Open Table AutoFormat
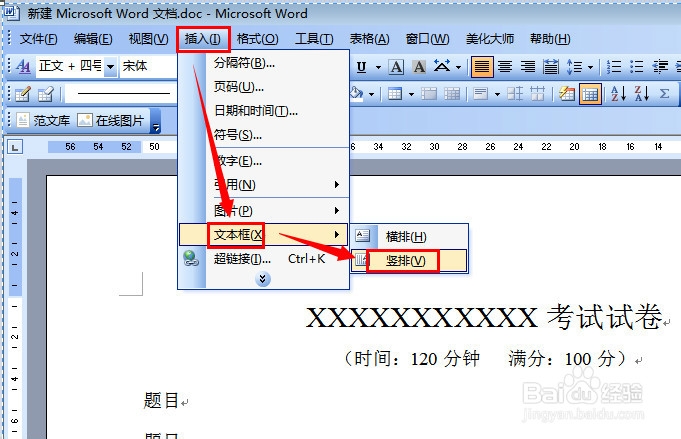Image resolution: width=681 pixels, height=439 pixels. (567, 94)
